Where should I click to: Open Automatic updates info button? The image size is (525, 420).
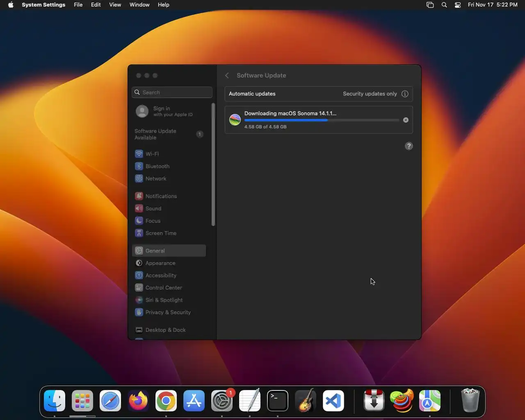[x=405, y=94]
